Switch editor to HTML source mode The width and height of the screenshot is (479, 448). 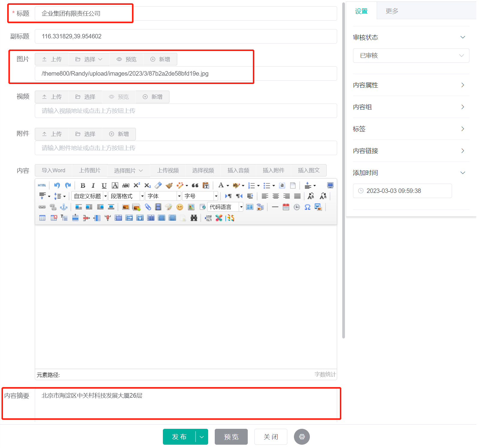coord(42,185)
